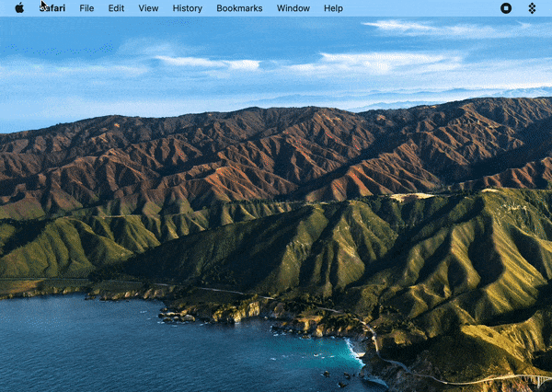This screenshot has height=392, width=552.
Task: Open the File menu
Action: [86, 8]
